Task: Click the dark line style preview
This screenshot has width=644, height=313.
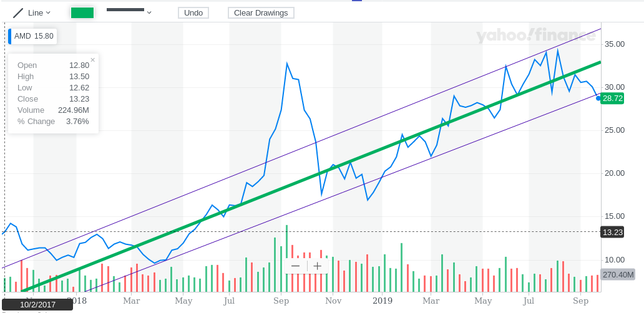Action: (x=125, y=10)
